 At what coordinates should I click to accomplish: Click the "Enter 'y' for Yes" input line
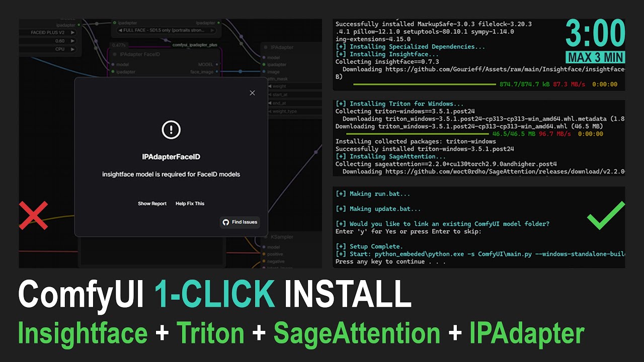click(408, 232)
